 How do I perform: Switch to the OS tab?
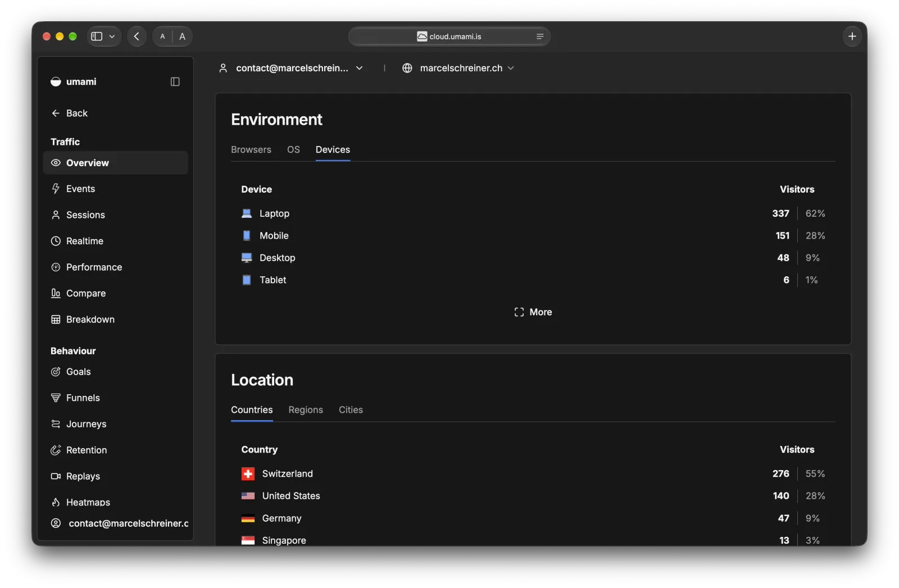[x=293, y=149]
